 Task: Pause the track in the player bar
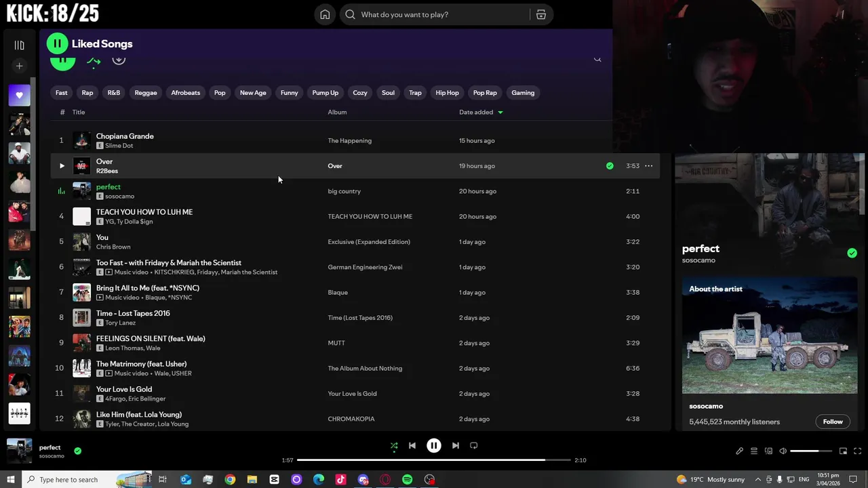tap(433, 446)
